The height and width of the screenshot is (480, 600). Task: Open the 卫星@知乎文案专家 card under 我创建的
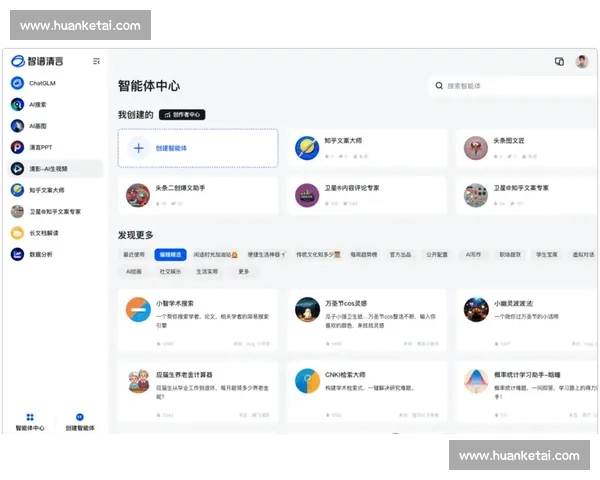coord(527,196)
